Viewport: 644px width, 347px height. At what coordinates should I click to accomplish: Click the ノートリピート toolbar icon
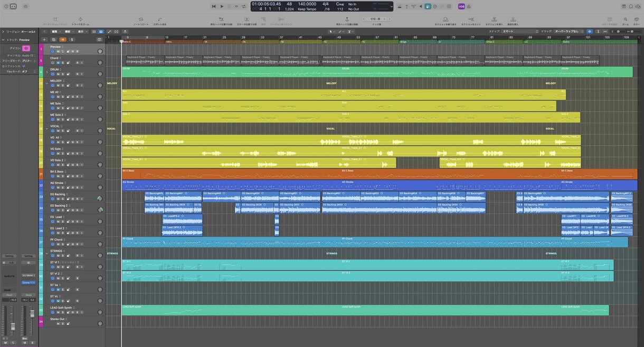click(x=141, y=21)
